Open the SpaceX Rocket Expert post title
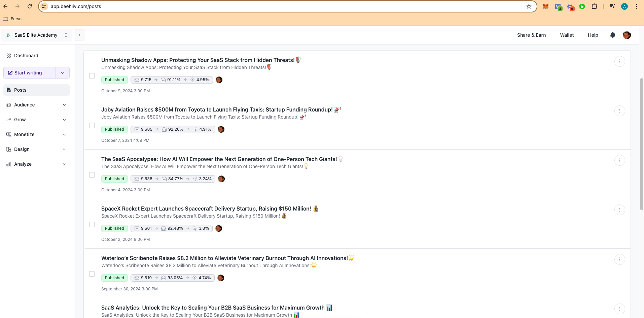The height and width of the screenshot is (318, 644). point(210,209)
